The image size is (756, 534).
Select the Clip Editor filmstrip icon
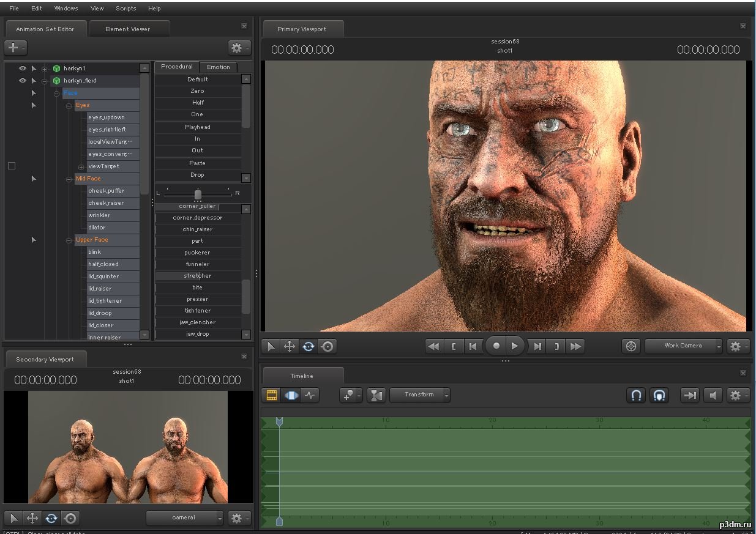(x=271, y=395)
